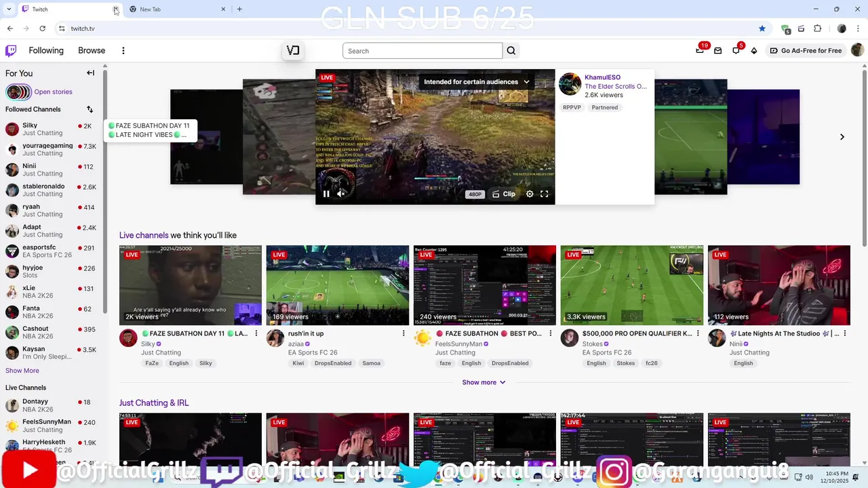Switch to the New Tab browser tab
Image resolution: width=868 pixels, height=488 pixels.
(178, 9)
